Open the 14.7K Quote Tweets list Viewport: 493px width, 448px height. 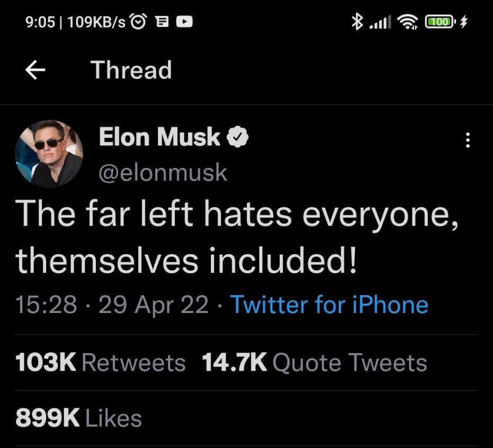tap(314, 363)
